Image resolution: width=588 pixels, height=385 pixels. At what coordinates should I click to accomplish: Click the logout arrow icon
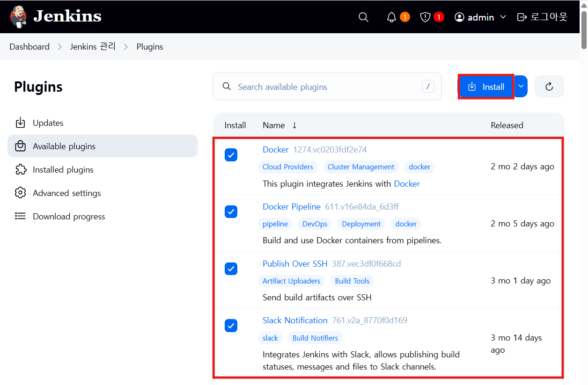pos(522,17)
